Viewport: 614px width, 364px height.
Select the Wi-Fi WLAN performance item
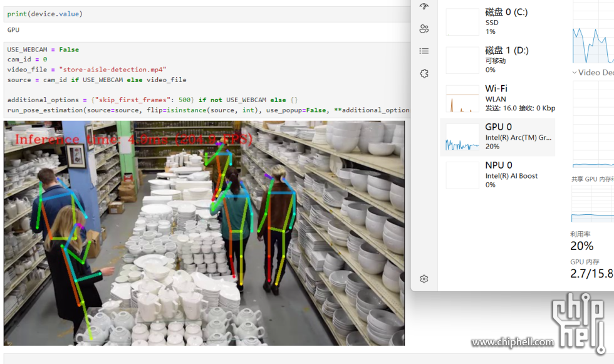tap(497, 98)
